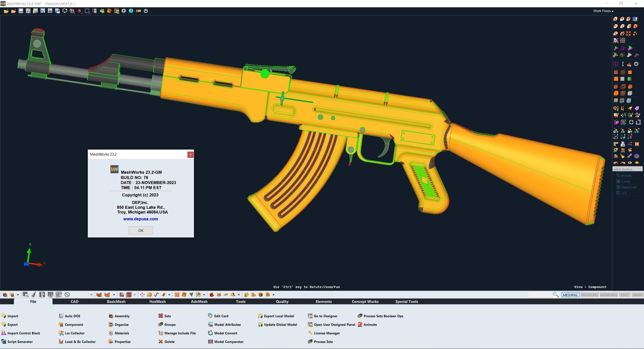
Task: Open the Quality tab
Action: 282,302
